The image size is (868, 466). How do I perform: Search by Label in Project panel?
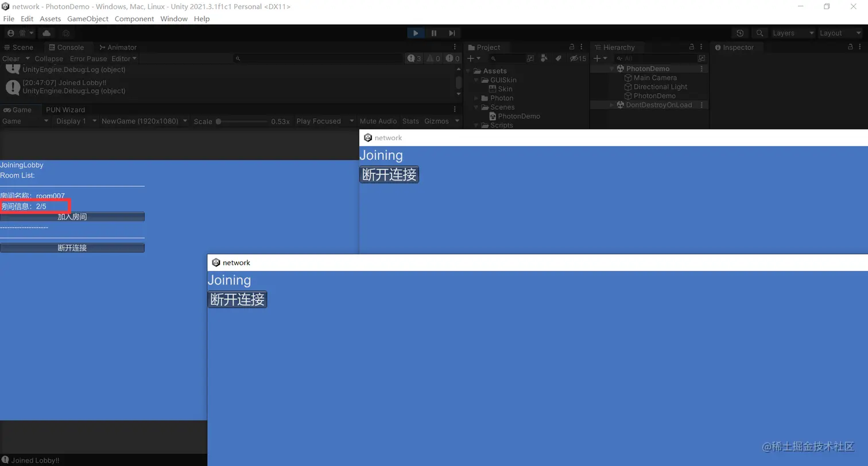point(558,59)
